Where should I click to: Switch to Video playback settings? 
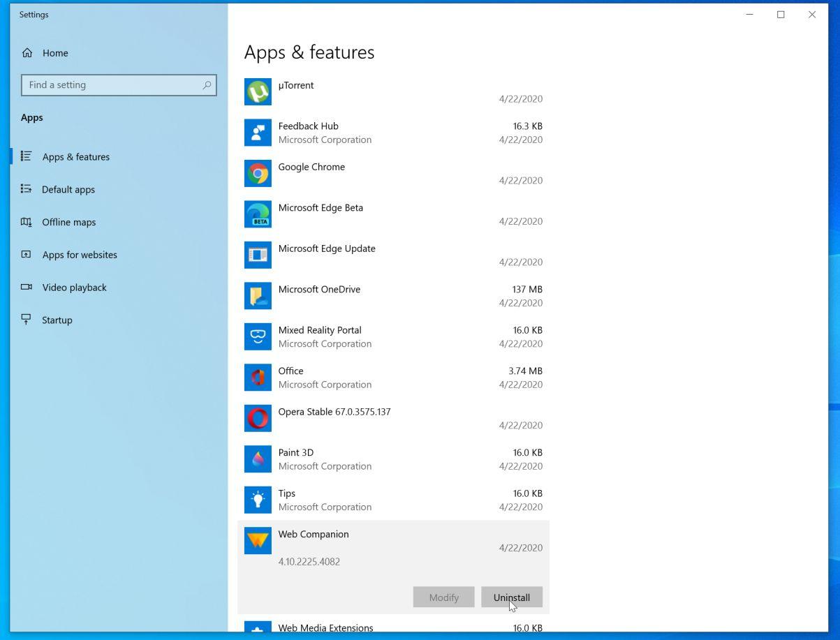point(74,288)
